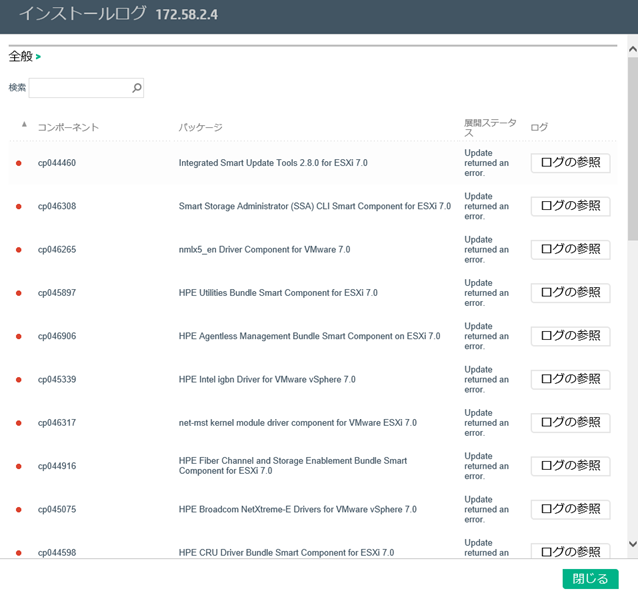
Task: Click red status dot for cp046308
Action: (x=19, y=206)
